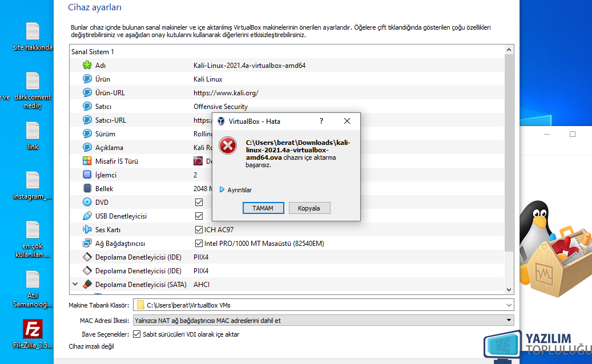The height and width of the screenshot is (364, 592).
Task: Click the folder icon in Makine Tabanlı Klasör
Action: [140, 305]
